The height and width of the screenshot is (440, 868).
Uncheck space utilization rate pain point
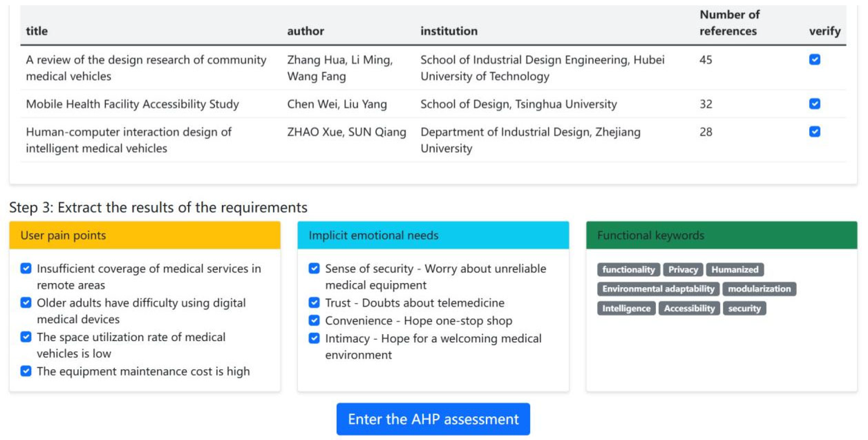(x=26, y=337)
